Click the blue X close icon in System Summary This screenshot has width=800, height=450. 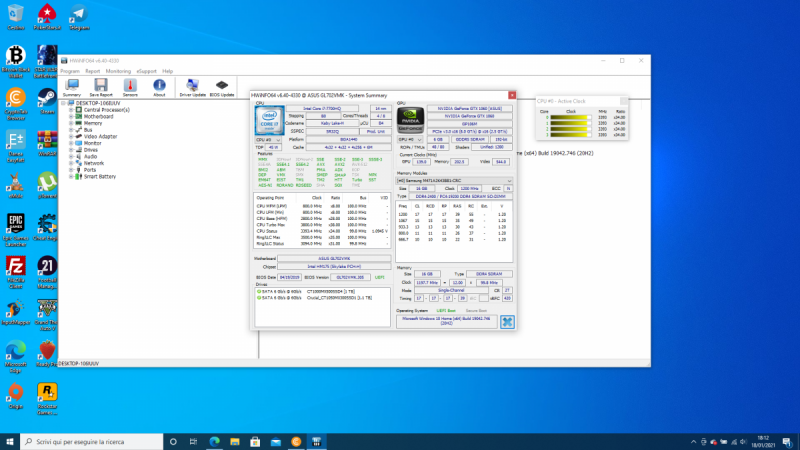pos(507,322)
